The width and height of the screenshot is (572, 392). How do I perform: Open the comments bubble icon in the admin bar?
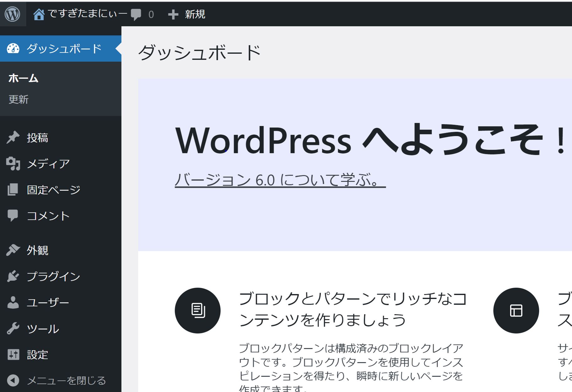(x=136, y=14)
